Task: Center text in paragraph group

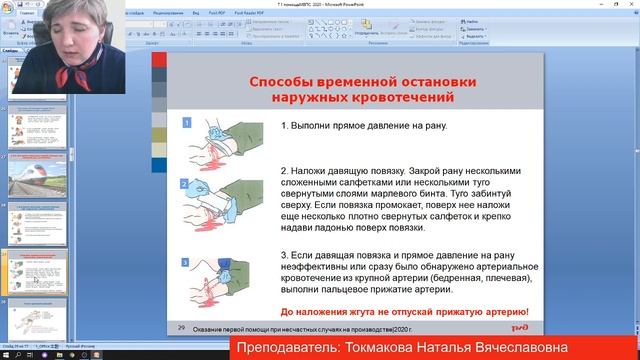Action: 207,34
